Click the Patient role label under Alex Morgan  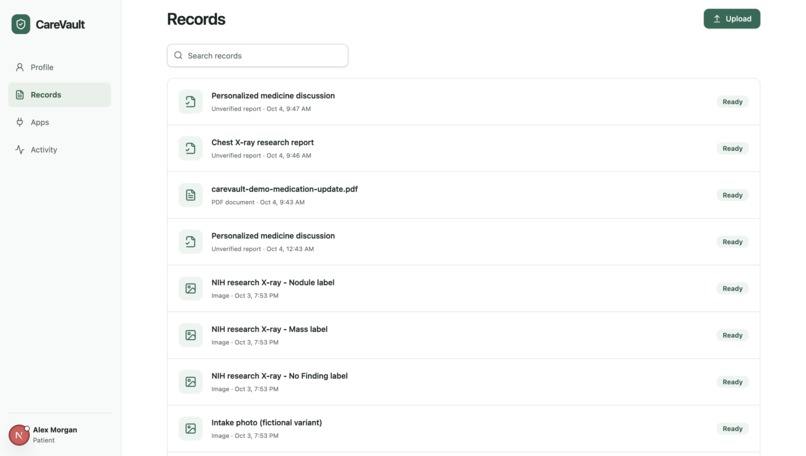44,440
